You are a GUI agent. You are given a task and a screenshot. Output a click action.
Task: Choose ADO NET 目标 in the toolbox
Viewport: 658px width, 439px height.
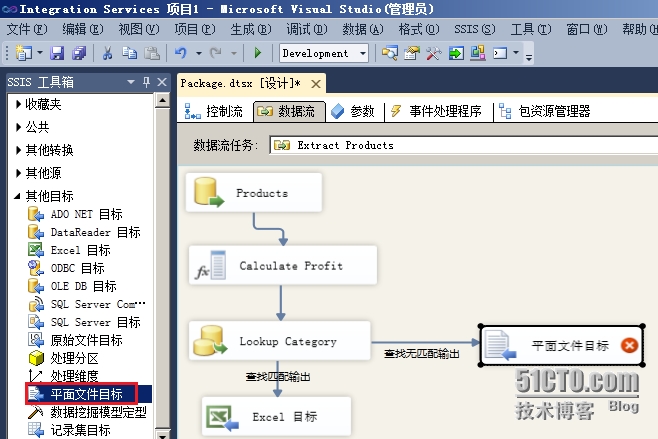76,214
